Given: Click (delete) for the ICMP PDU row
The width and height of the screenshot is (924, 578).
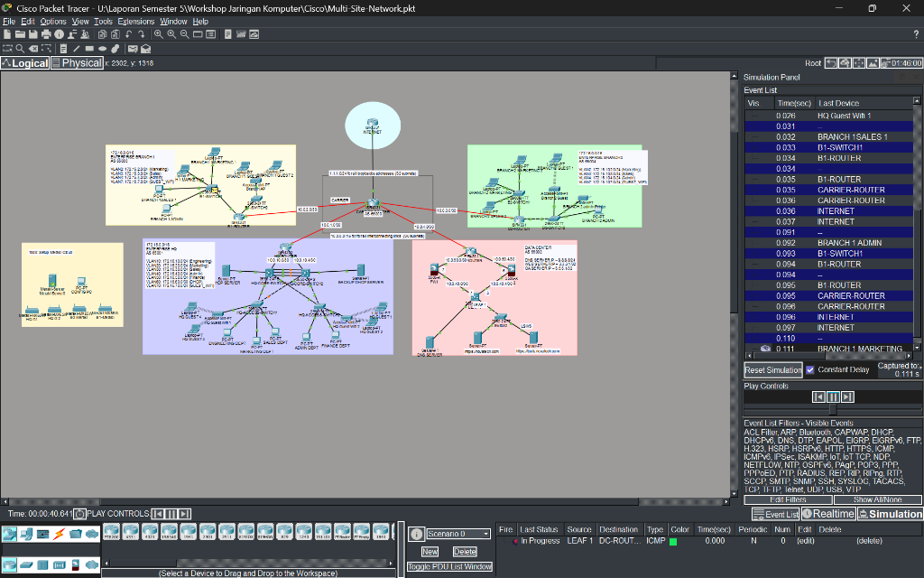Looking at the screenshot, I should click(x=869, y=540).
